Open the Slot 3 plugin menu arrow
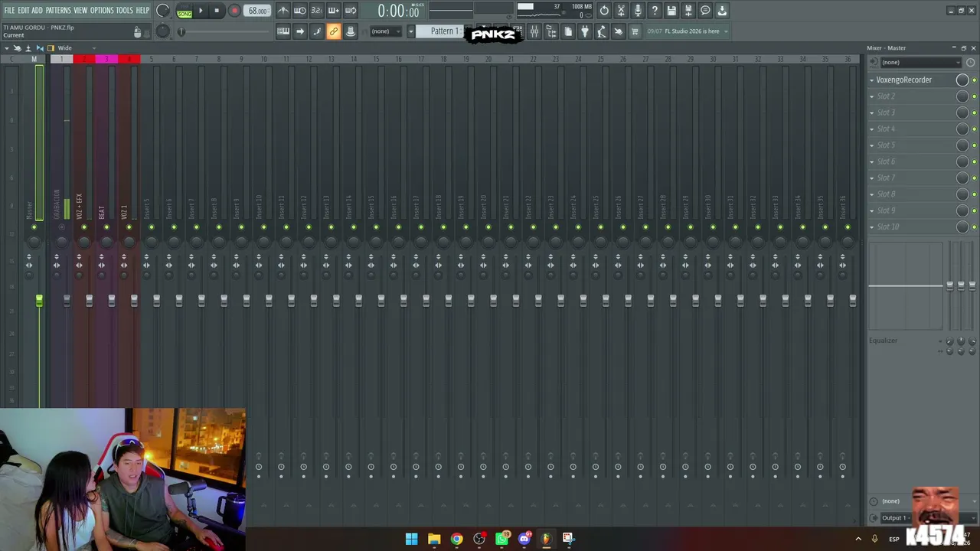The image size is (980, 551). coord(871,112)
